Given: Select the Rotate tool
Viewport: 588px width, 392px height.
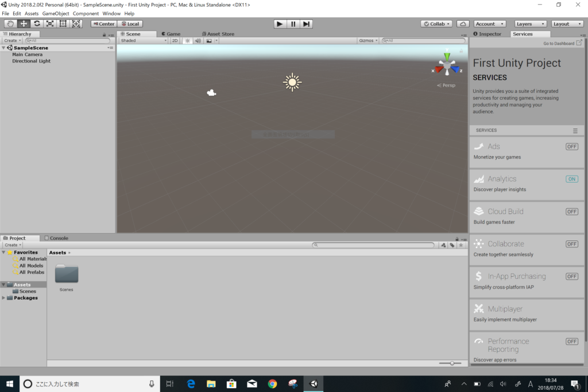Looking at the screenshot, I should pos(37,24).
